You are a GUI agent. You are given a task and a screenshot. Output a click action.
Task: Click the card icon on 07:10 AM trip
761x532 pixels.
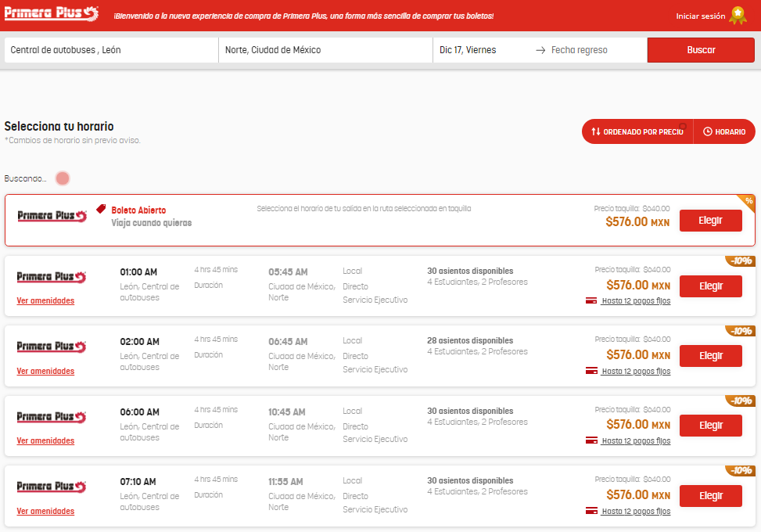(x=591, y=511)
